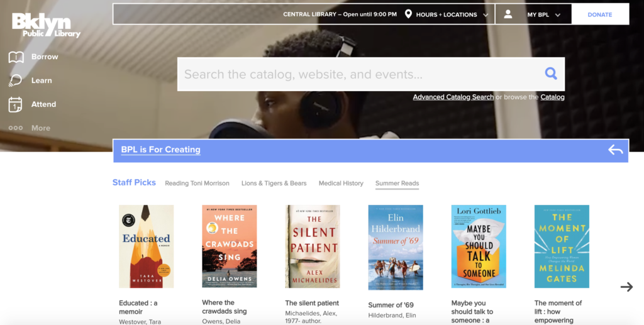Viewport: 644px width, 325px height.
Task: Open Where the Crawdads Sing cover
Action: coord(229,246)
